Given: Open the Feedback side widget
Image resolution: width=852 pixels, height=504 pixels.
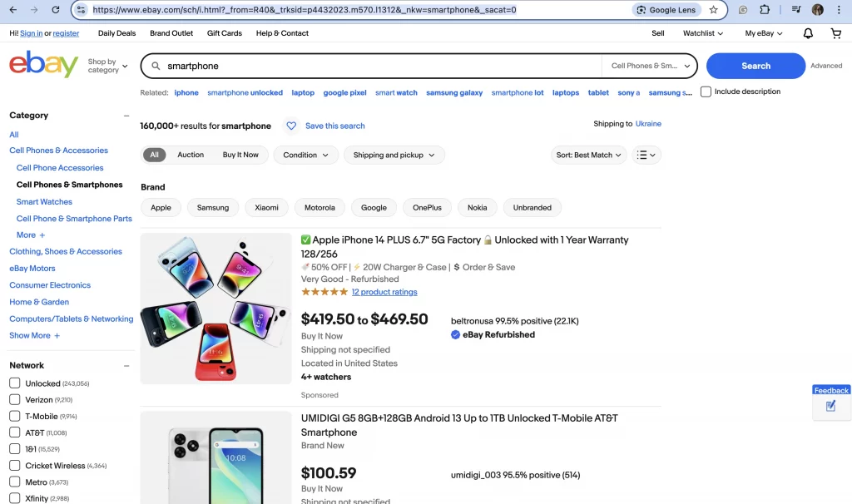Looking at the screenshot, I should 831,402.
